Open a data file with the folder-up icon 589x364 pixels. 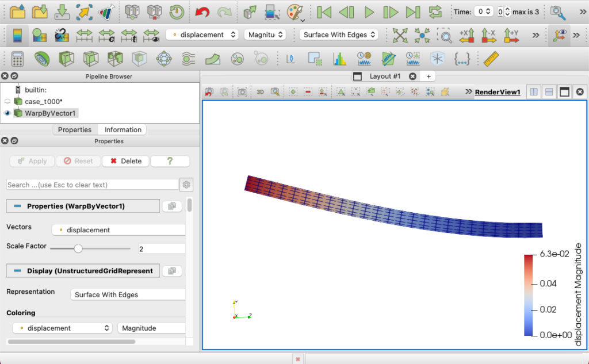point(17,12)
